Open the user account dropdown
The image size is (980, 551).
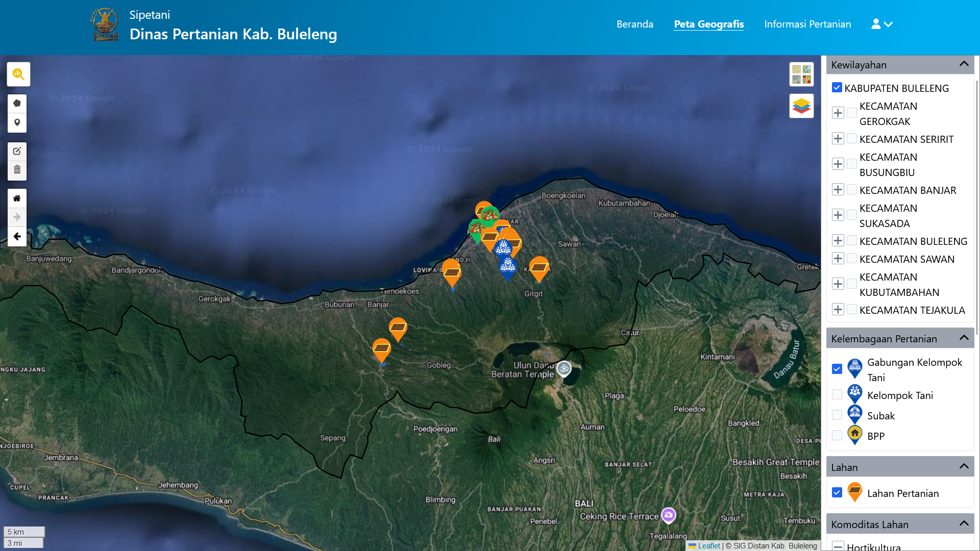pos(881,24)
